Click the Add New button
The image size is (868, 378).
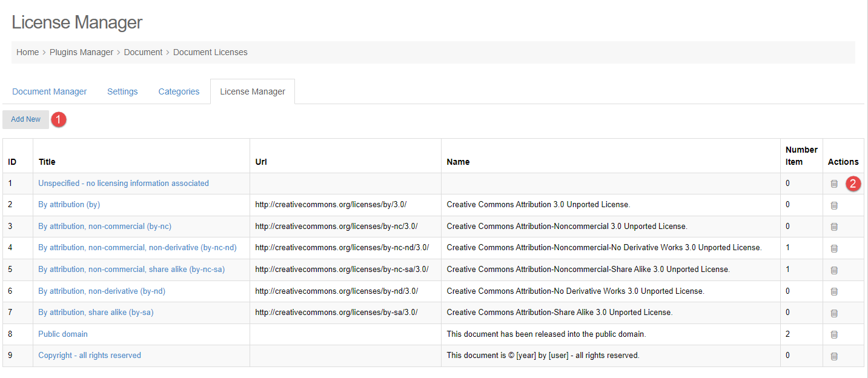pos(26,119)
